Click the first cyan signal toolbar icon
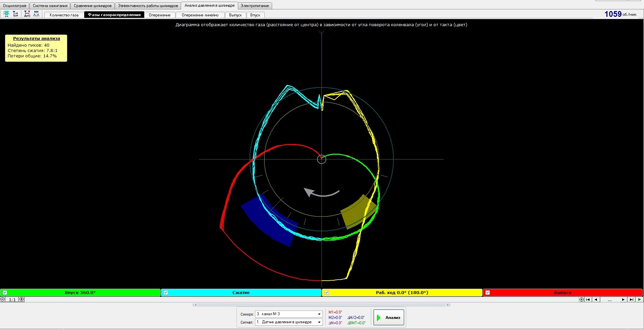Viewport: 644px width, 330px height. [x=6, y=14]
